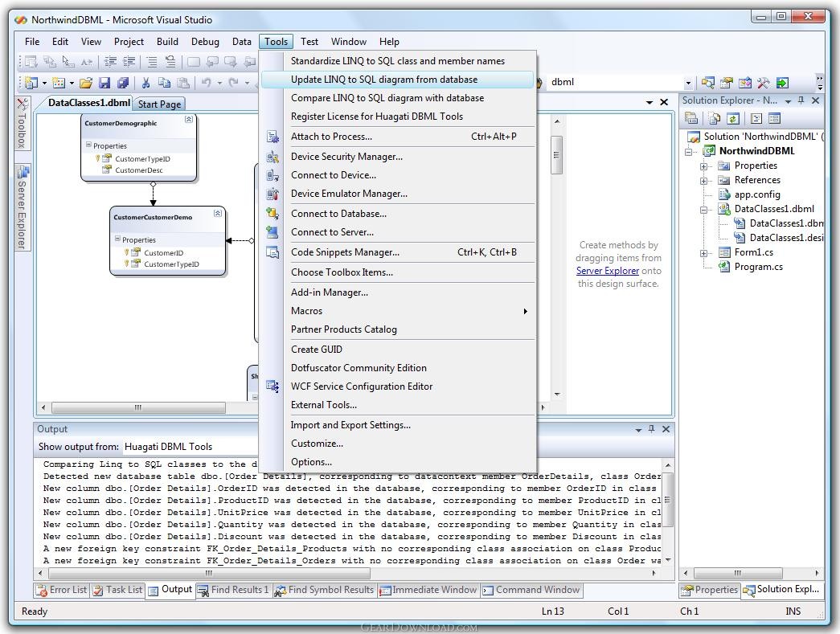Click the Output window horizontal scrollbar thumb

(x=208, y=573)
